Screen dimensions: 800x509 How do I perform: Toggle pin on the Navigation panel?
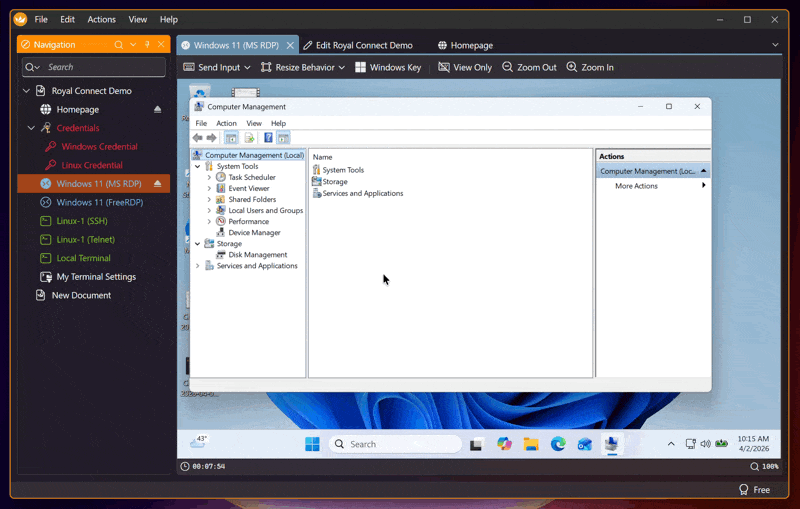[147, 45]
